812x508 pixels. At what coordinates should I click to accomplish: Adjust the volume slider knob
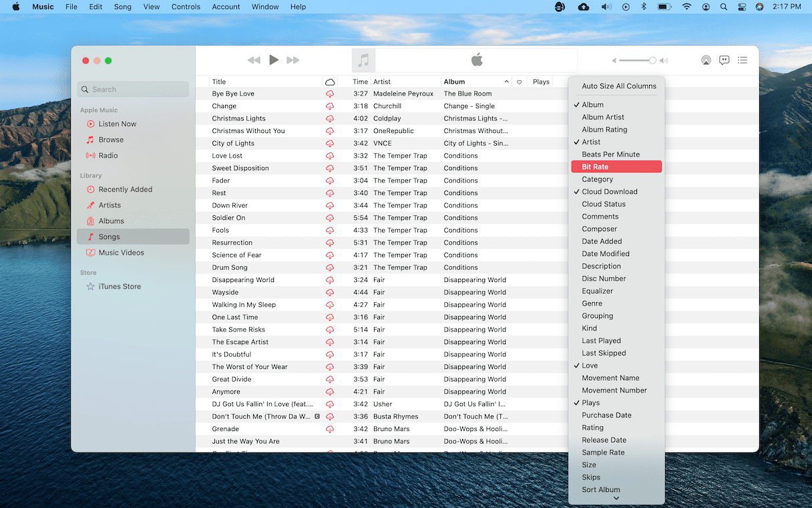click(652, 61)
